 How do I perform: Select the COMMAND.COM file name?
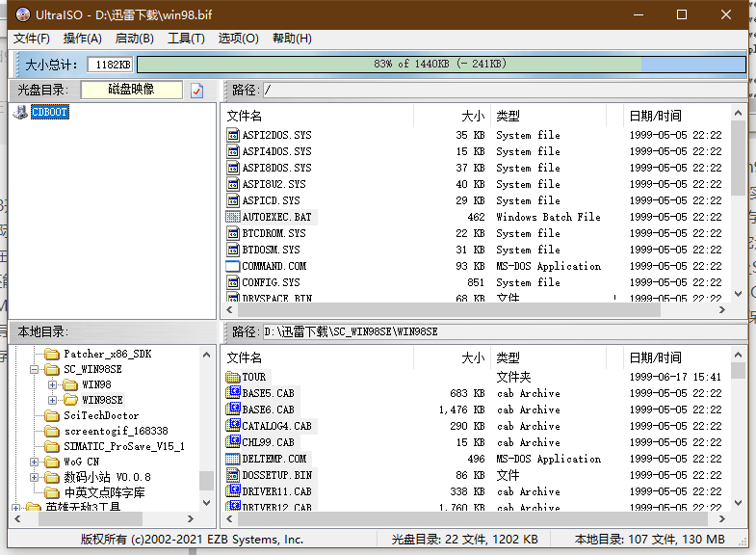point(274,266)
